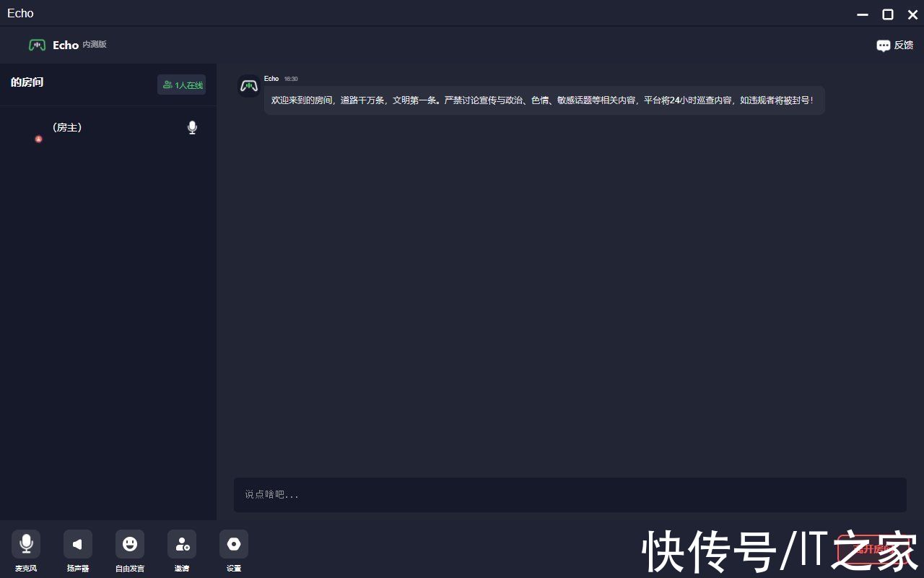This screenshot has height=578, width=924.
Task: Click the welcome message bubble
Action: (544, 100)
